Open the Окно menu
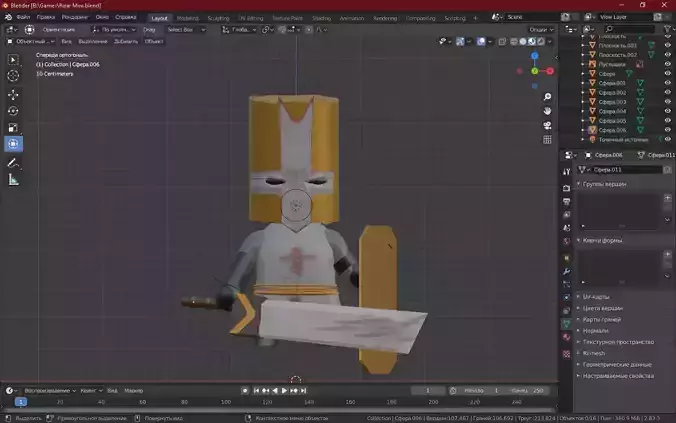The height and width of the screenshot is (423, 676). coord(102,17)
